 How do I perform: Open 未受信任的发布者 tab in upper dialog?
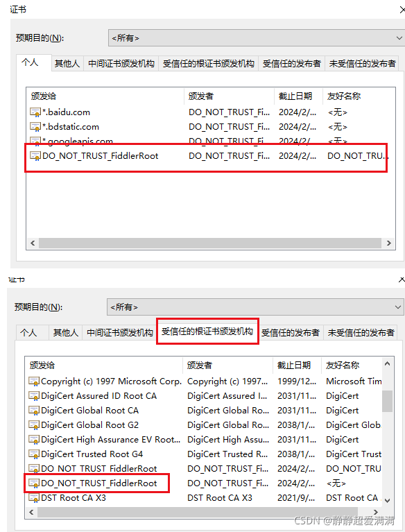(362, 63)
